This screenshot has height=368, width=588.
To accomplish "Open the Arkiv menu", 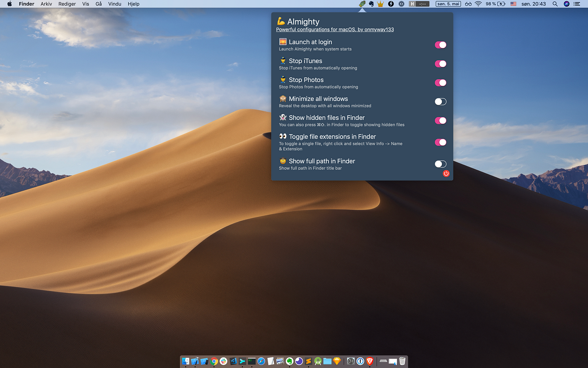I will click(x=46, y=4).
